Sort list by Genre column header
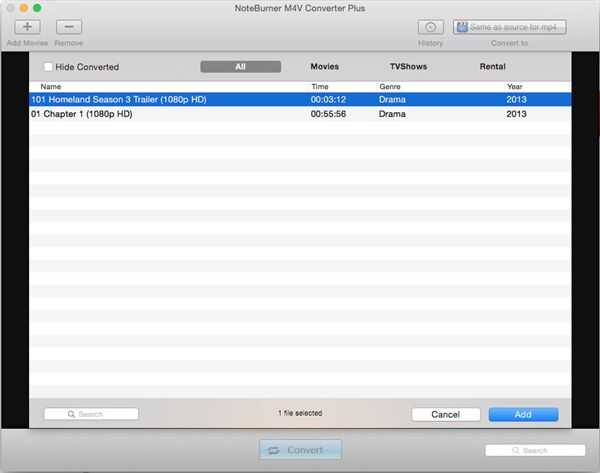Screen dimensions: 600x473 coord(390,87)
